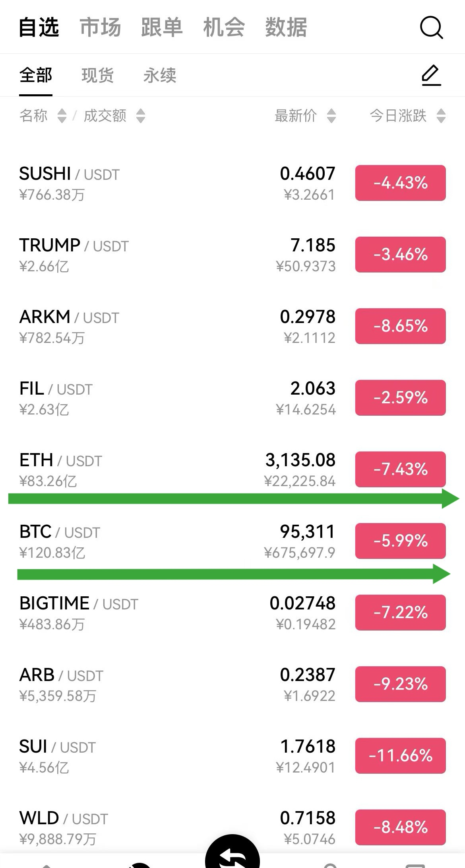Open the 跟单 copy-trading tab
Screen dimensions: 465x868
[162, 27]
